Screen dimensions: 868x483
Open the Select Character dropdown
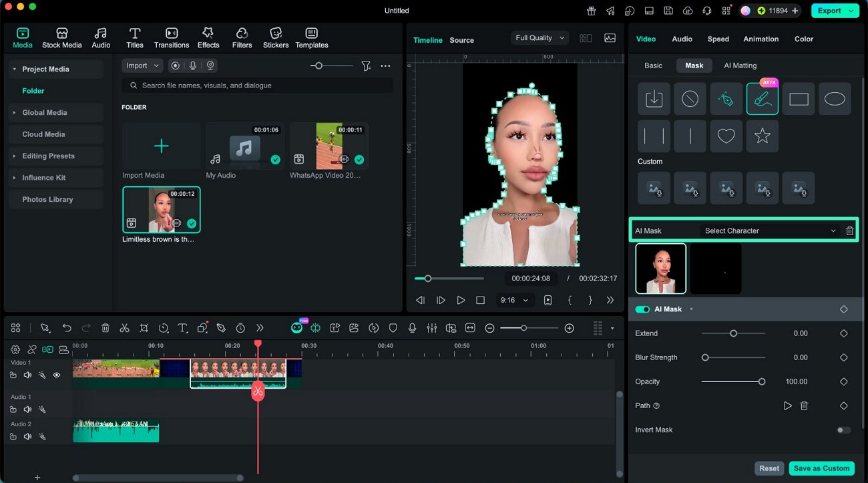[x=769, y=230]
